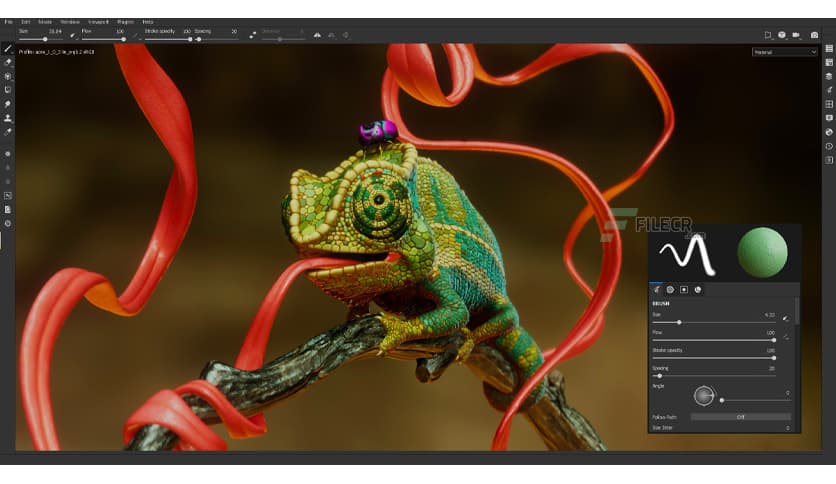
Task: Click the white brush stroke preview thumbnail
Action: coord(688,254)
